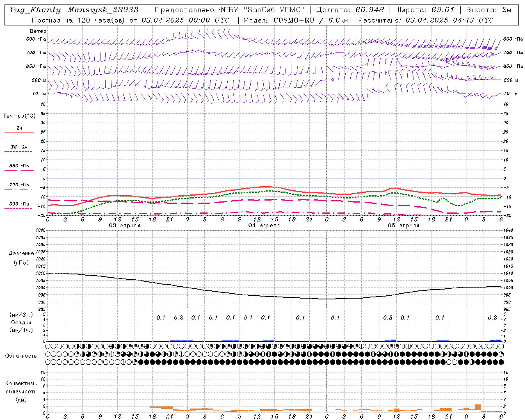Click the Td 2м legend entry
The height and width of the screenshot is (420, 525).
(19, 147)
